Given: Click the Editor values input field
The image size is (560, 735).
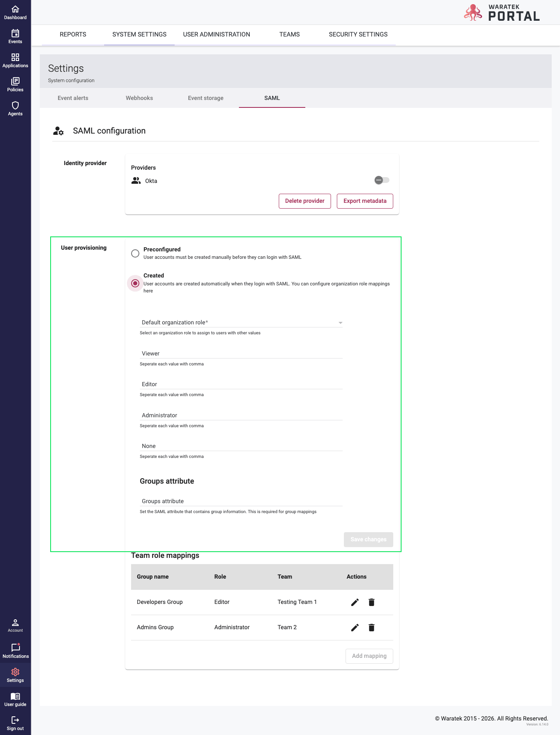Looking at the screenshot, I should pyautogui.click(x=241, y=384).
